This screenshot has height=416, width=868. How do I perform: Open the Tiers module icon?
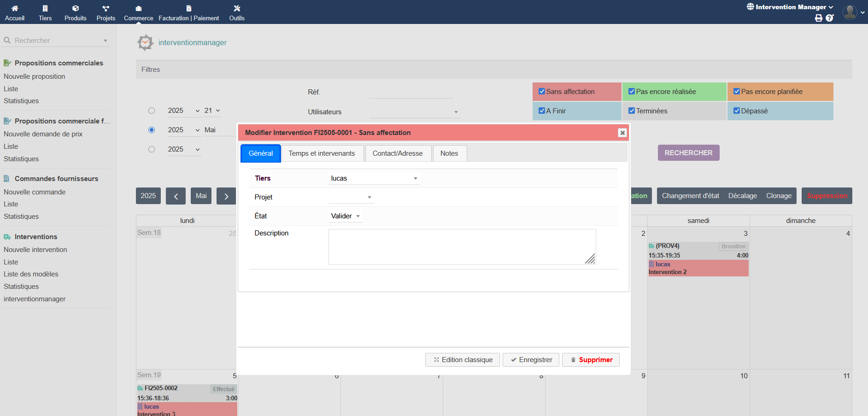pyautogui.click(x=45, y=8)
